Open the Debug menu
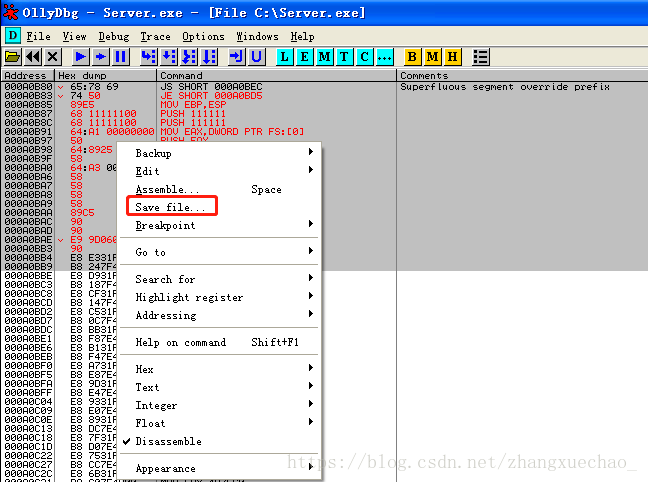The image size is (648, 482). tap(114, 36)
